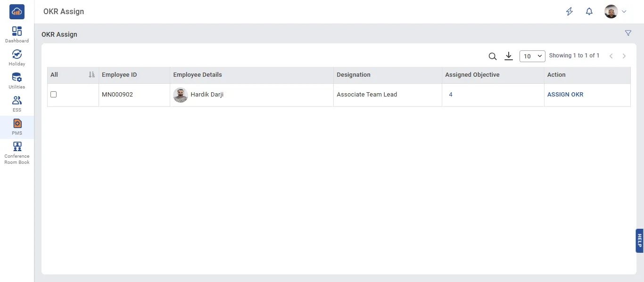Open the Utilities section

[17, 79]
